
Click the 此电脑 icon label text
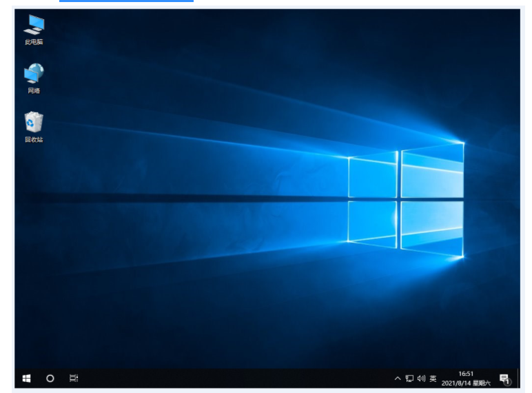click(x=34, y=42)
